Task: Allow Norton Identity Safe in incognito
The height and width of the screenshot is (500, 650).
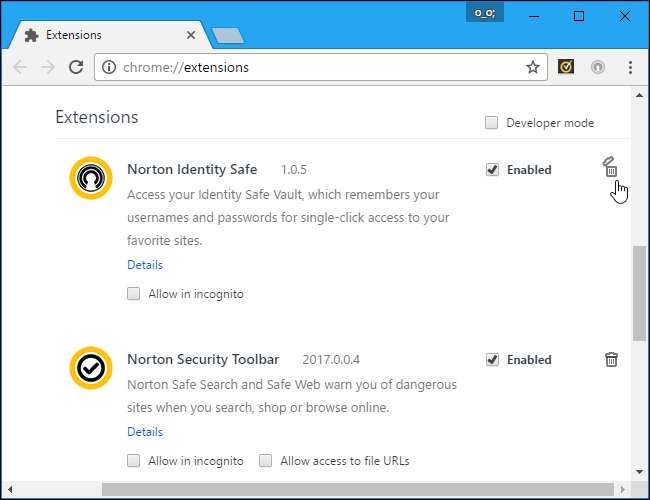Action: 134,294
